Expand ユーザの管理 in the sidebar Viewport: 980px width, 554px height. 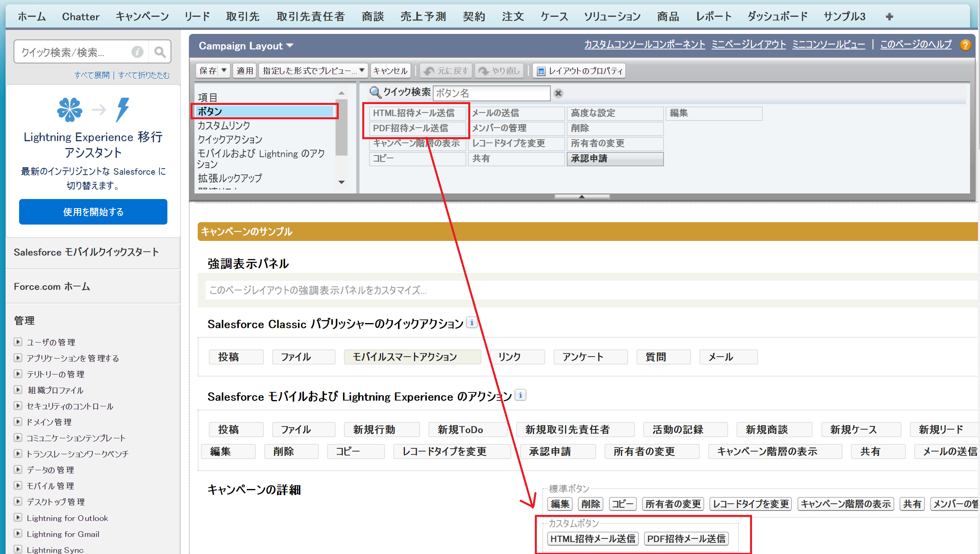coord(18,342)
